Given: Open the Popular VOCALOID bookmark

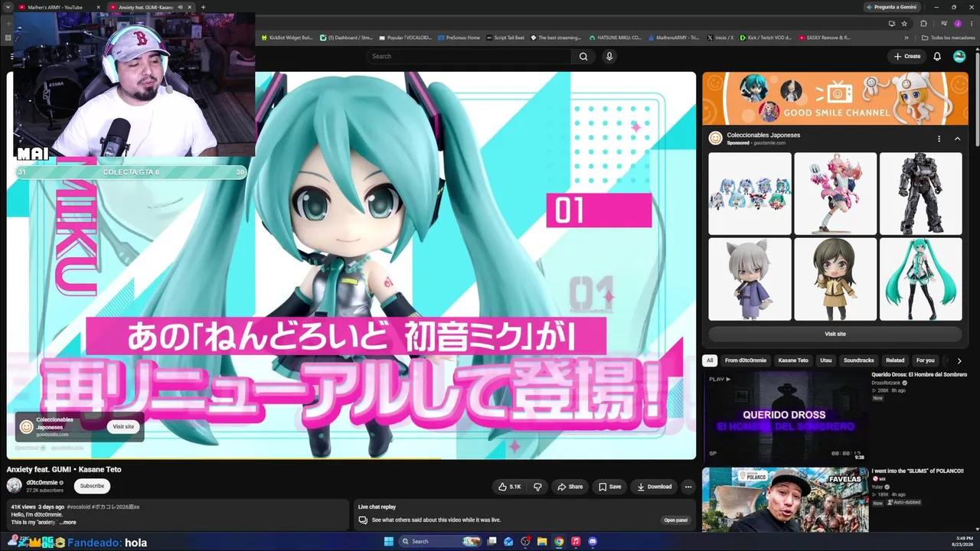Looking at the screenshot, I should click(406, 37).
